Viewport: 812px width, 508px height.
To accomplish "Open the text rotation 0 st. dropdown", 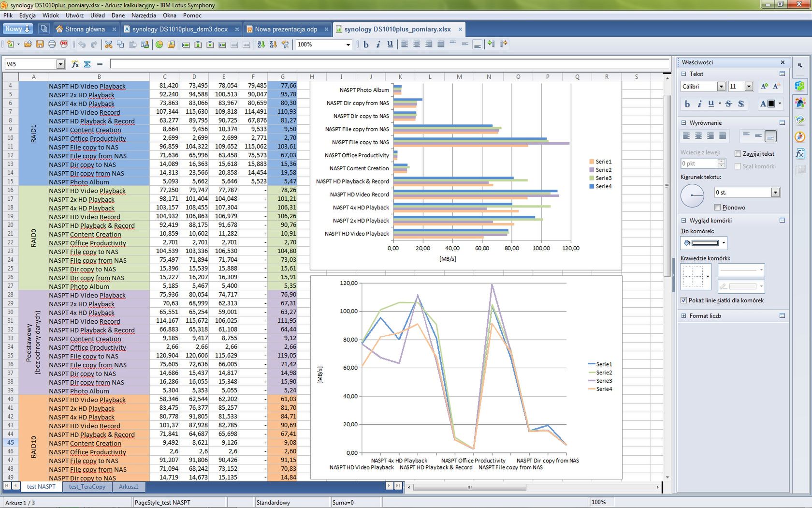I will point(775,193).
